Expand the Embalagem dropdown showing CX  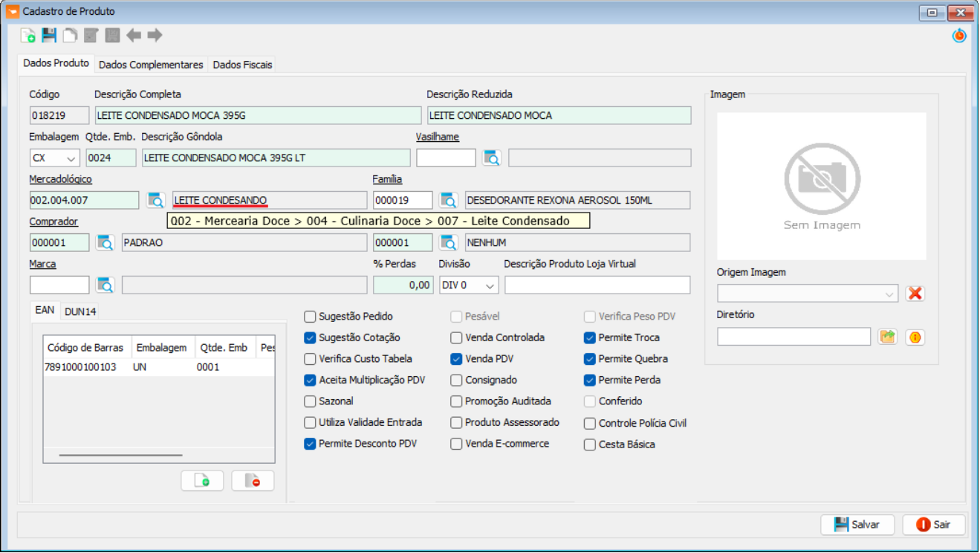pos(71,158)
